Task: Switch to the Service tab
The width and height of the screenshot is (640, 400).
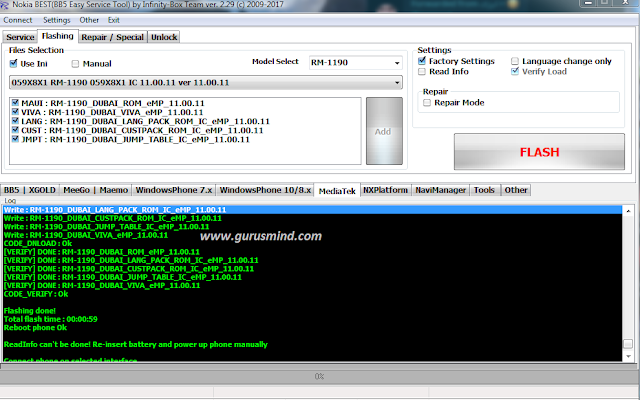Action: coord(20,37)
